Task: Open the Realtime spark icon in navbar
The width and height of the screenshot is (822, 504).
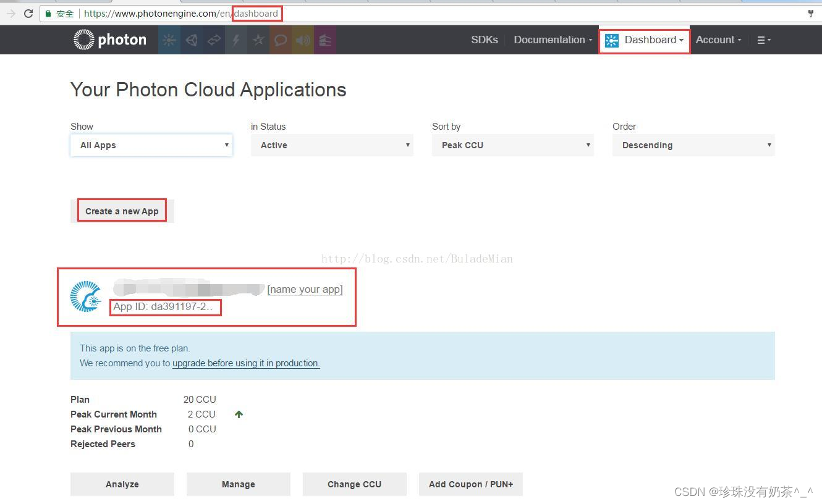Action: pos(169,40)
